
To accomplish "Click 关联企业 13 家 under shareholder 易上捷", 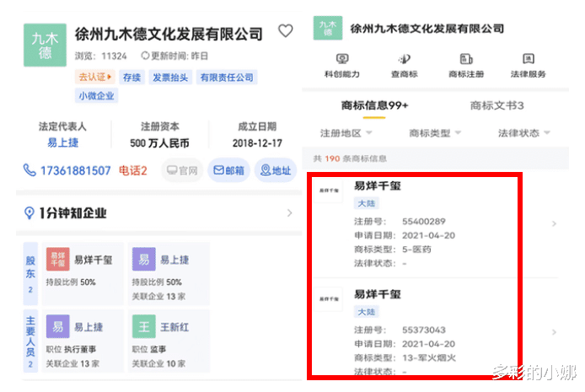I will (158, 296).
